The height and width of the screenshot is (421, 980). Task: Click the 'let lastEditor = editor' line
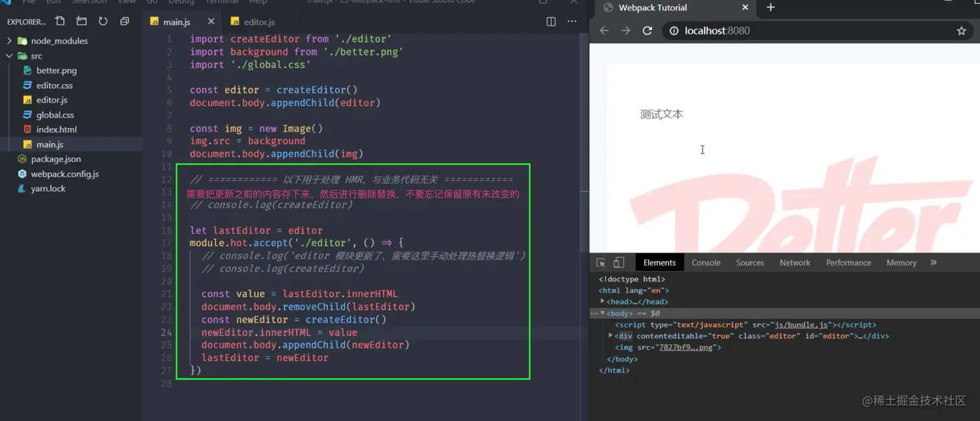coord(256,230)
